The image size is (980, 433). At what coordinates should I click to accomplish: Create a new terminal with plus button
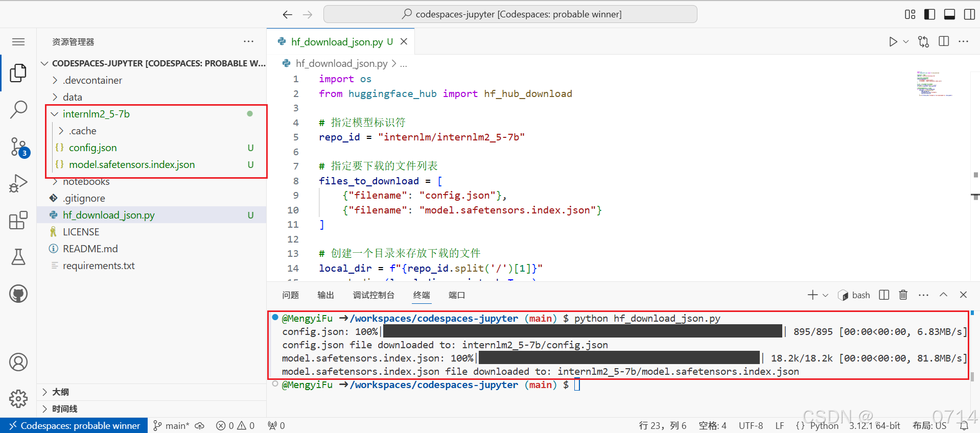[812, 295]
